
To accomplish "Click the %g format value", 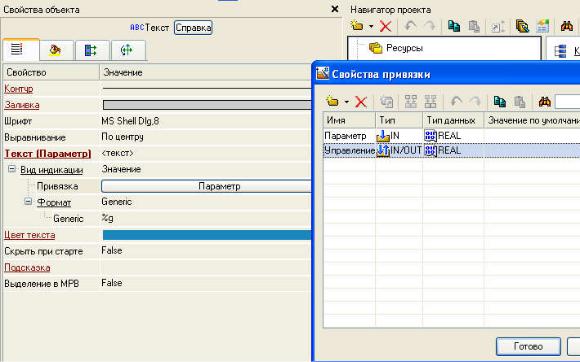I will coord(108,218).
